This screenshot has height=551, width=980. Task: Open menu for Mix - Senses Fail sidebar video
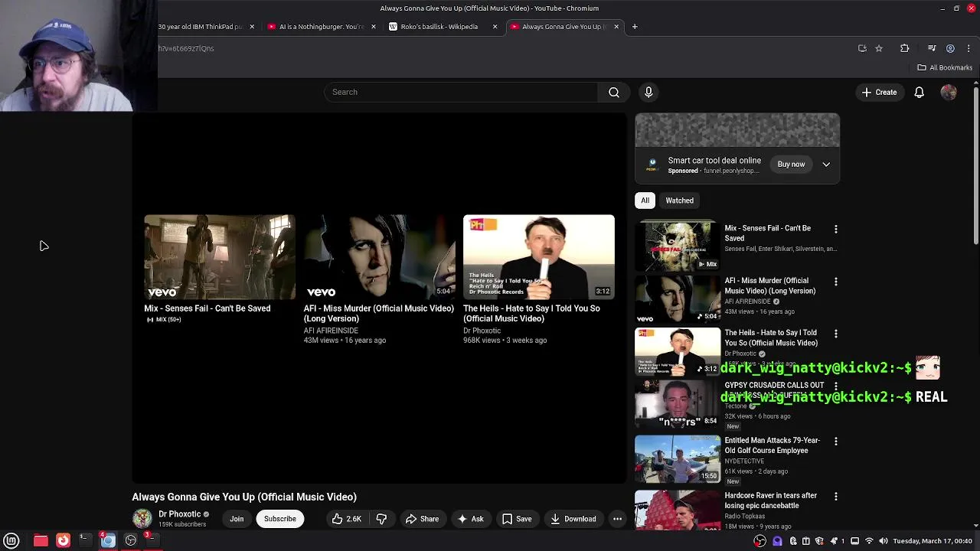point(835,229)
